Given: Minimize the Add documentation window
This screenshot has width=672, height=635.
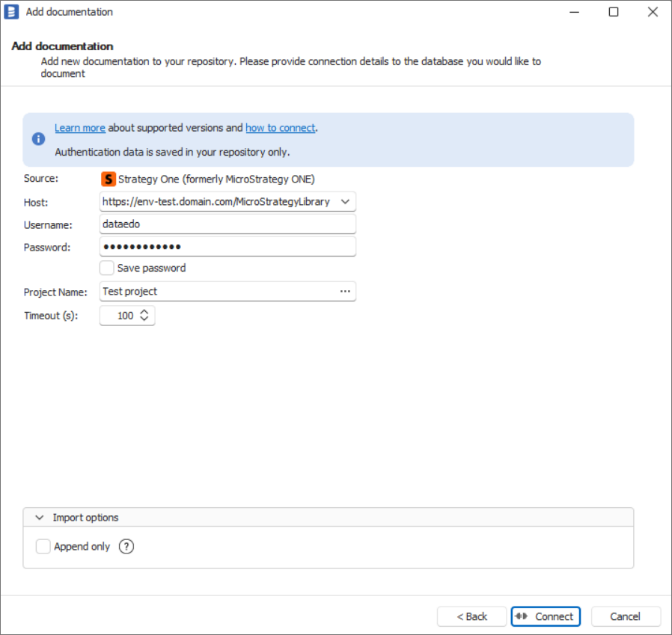Looking at the screenshot, I should 574,12.
